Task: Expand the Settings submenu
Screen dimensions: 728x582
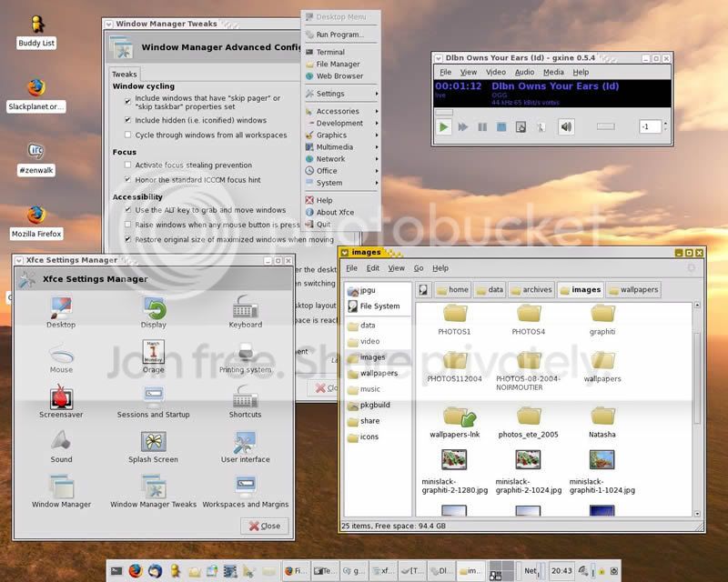Action: [341, 94]
